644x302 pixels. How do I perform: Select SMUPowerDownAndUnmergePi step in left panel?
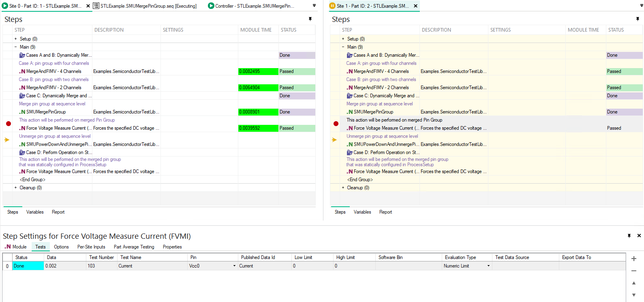tap(58, 144)
